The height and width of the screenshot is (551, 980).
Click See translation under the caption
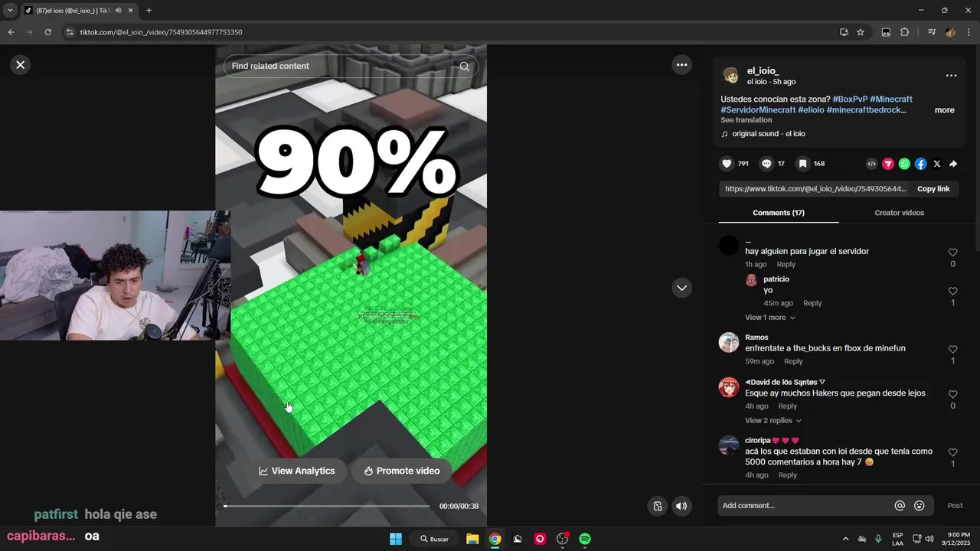click(x=746, y=120)
